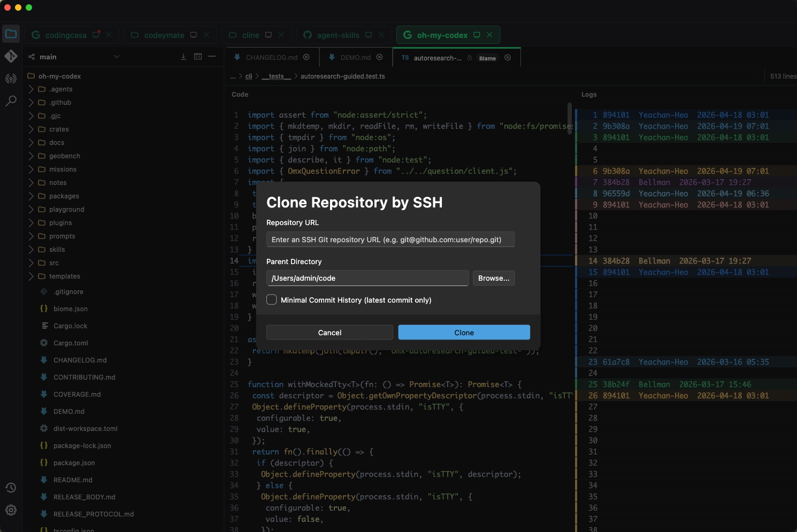
Task: Click blame commit 61a7c8 on line 23
Action: tap(616, 362)
